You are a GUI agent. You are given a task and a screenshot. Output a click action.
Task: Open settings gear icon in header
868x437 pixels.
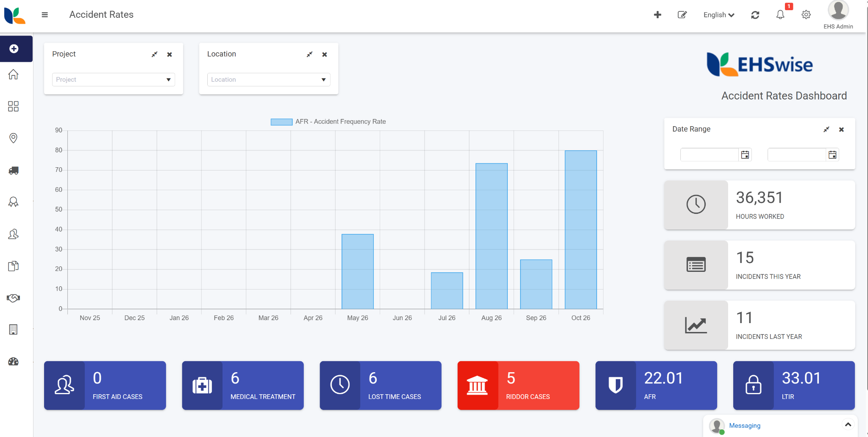806,15
